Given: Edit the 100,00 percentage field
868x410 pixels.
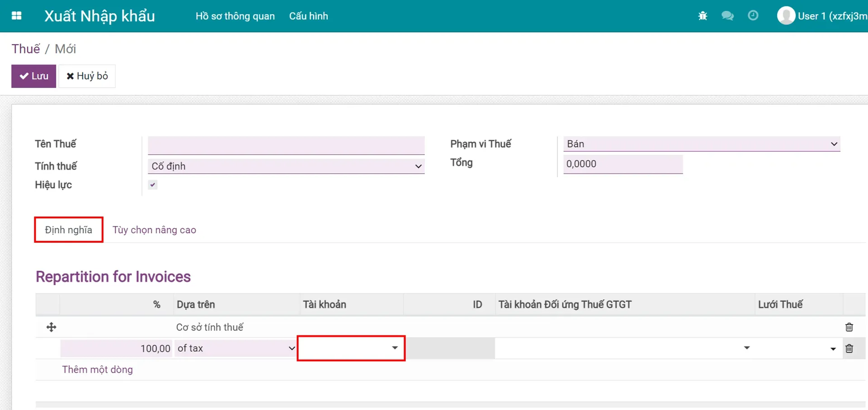Looking at the screenshot, I should click(117, 349).
